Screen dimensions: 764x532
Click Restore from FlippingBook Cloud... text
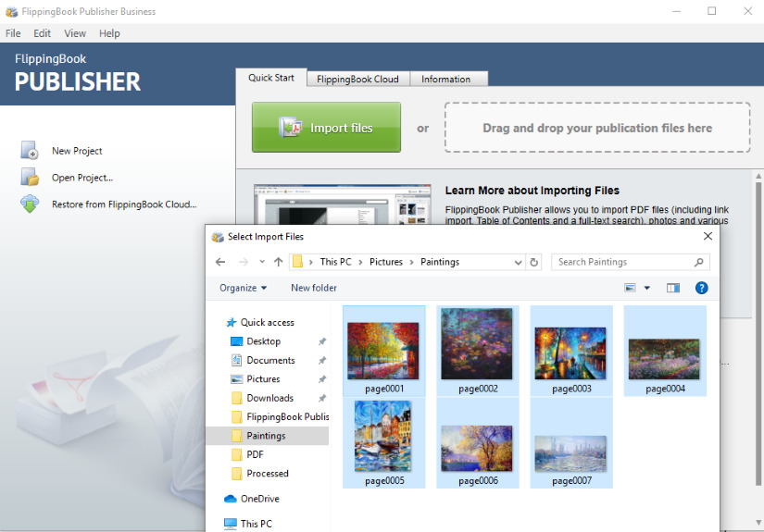(x=124, y=204)
